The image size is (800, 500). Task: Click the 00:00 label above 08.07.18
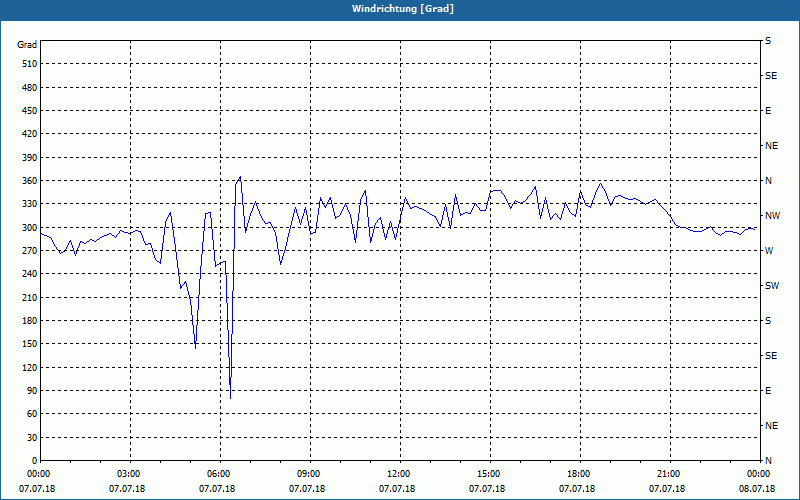point(760,474)
